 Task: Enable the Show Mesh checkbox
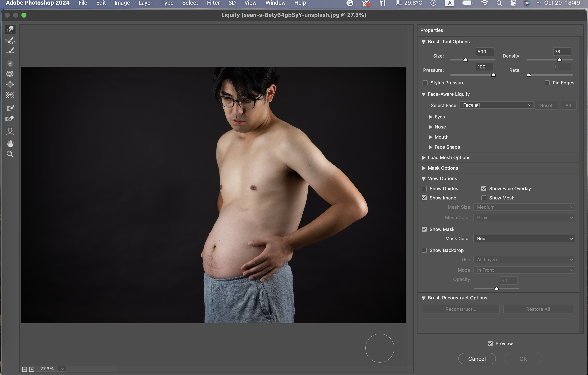(x=483, y=198)
